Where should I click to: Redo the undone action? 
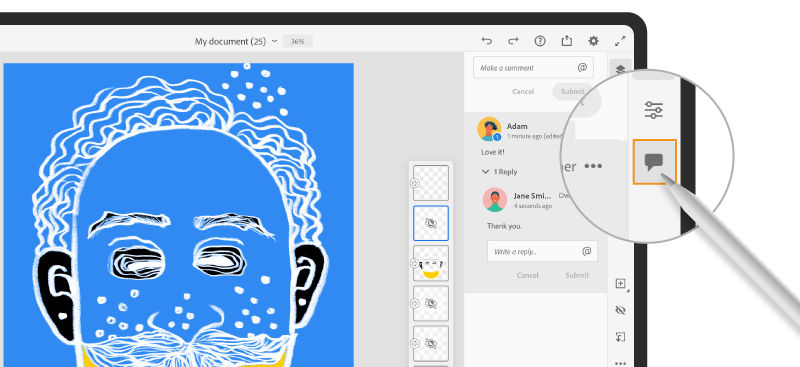click(x=513, y=41)
